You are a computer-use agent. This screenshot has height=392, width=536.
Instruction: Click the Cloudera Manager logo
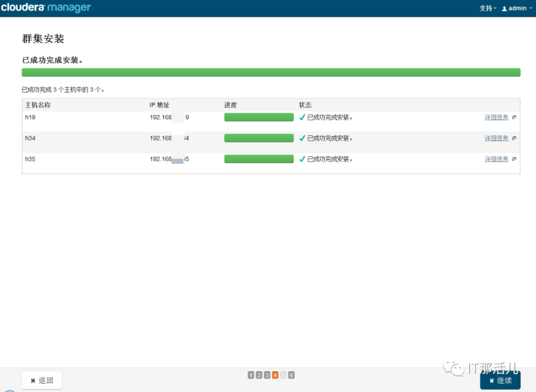coord(46,8)
